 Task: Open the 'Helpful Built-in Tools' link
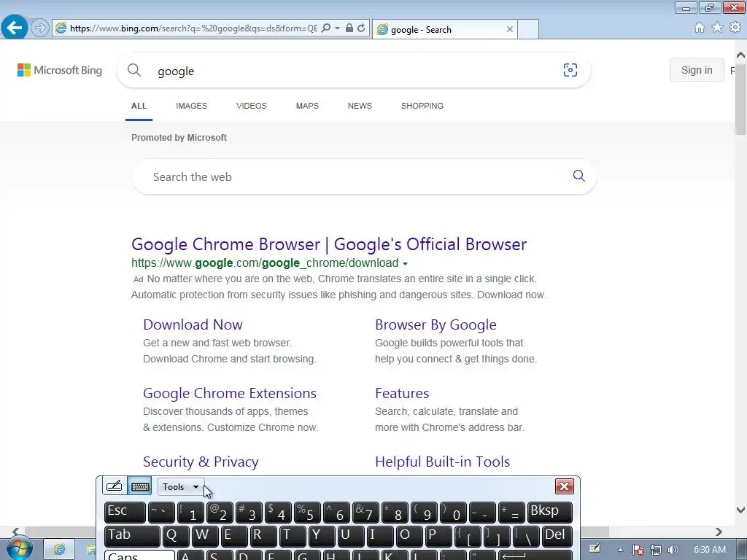click(x=443, y=462)
